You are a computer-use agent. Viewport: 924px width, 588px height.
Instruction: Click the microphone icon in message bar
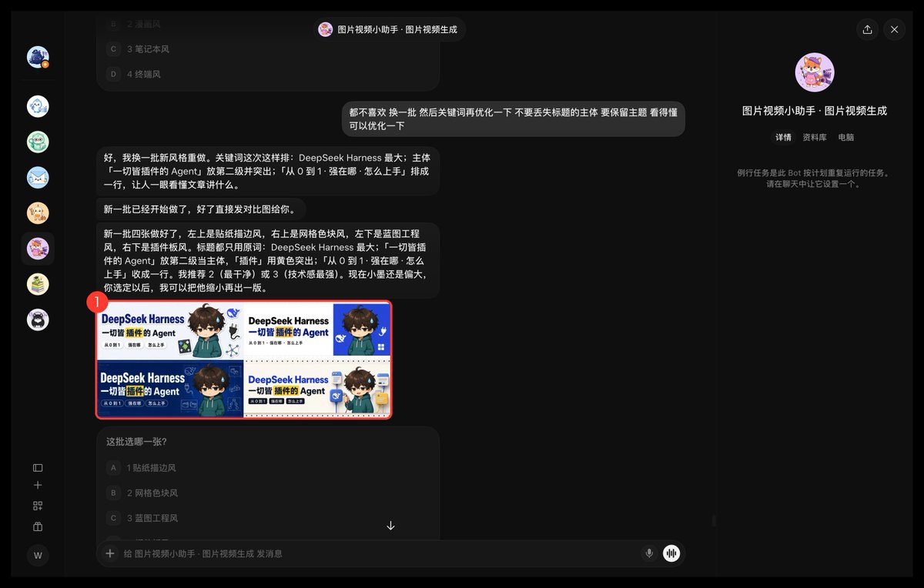(649, 553)
